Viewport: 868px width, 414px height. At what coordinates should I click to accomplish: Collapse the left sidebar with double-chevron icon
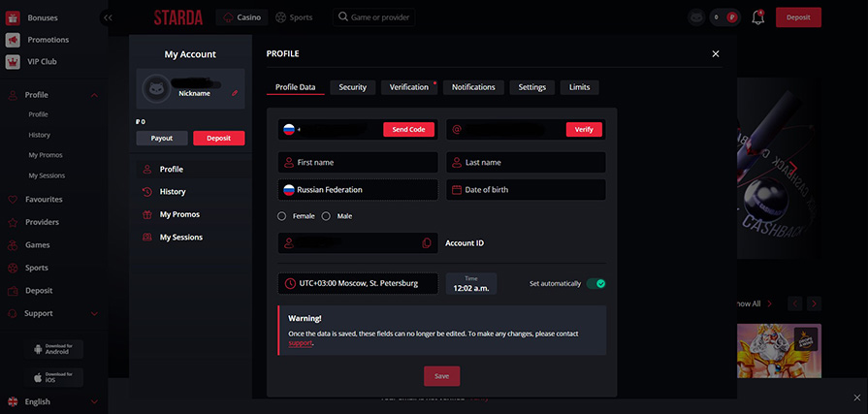pyautogui.click(x=107, y=17)
